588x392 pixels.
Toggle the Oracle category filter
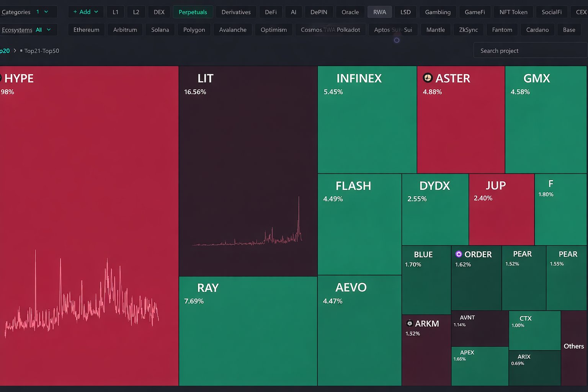(350, 12)
